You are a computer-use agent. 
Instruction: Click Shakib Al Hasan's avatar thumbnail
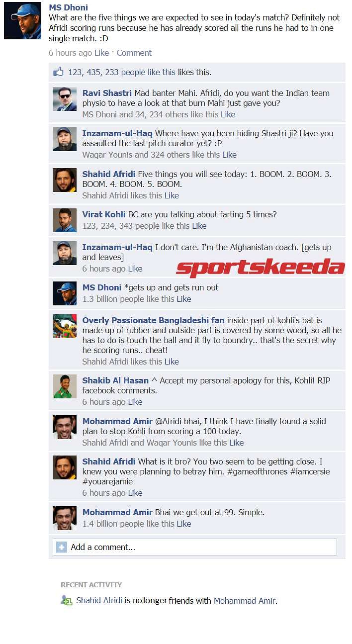pyautogui.click(x=65, y=386)
